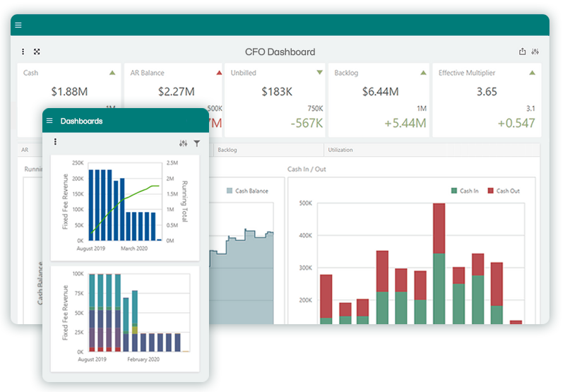Click the Effective Multiplier green up indicator
The height and width of the screenshot is (392, 565).
(x=533, y=73)
